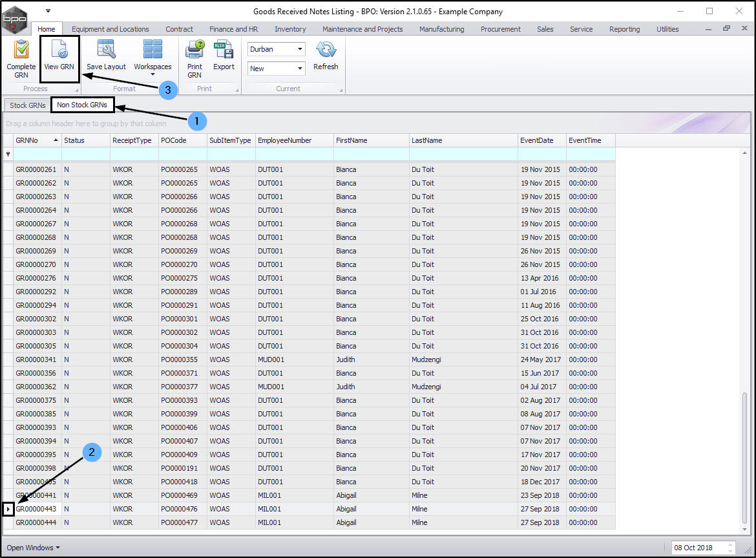Screen dimensions: 756x558
Task: Open the Inventory ribbon tab
Action: point(290,29)
